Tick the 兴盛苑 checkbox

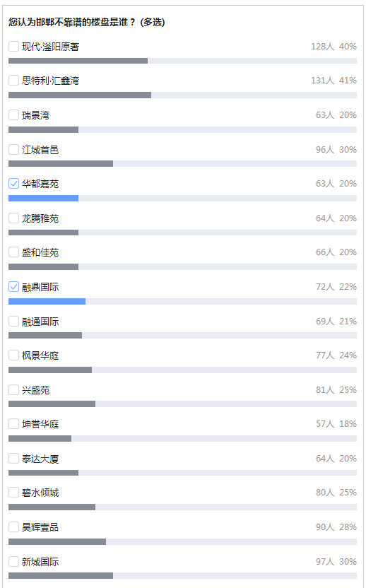[x=13, y=390]
